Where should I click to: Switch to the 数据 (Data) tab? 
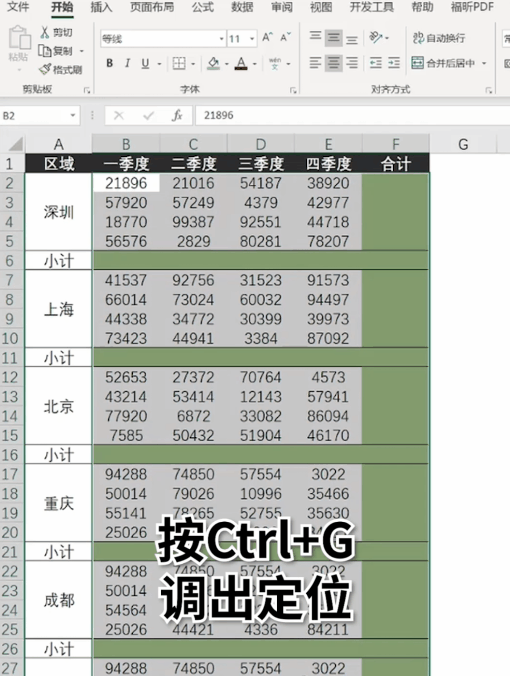coord(242,7)
